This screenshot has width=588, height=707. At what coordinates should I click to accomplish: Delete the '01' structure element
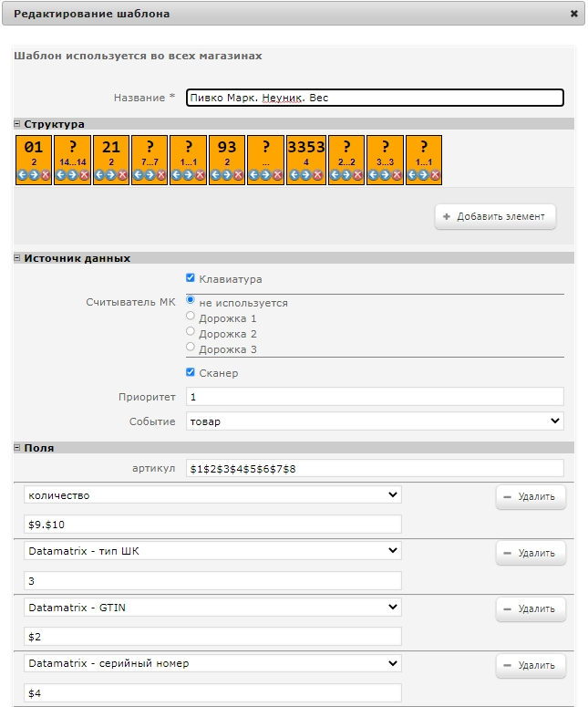[45, 175]
